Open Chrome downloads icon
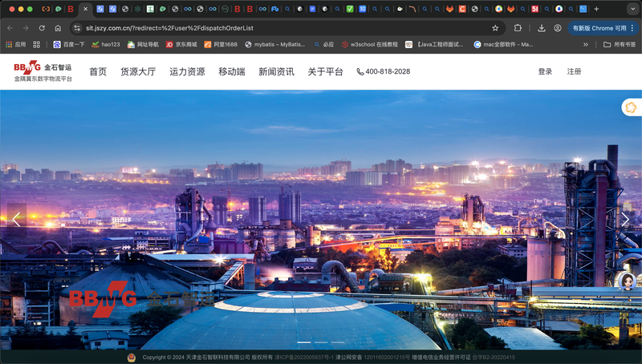 542,28
